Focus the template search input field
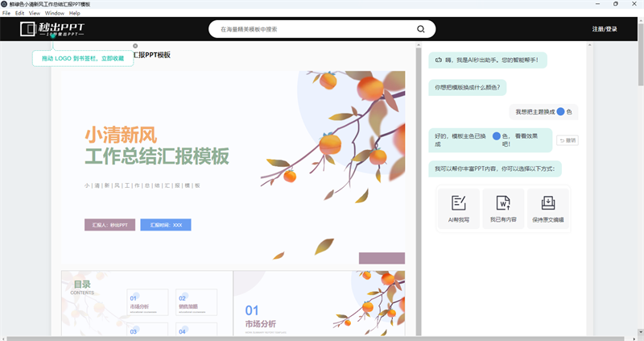This screenshot has width=644, height=341. click(314, 29)
